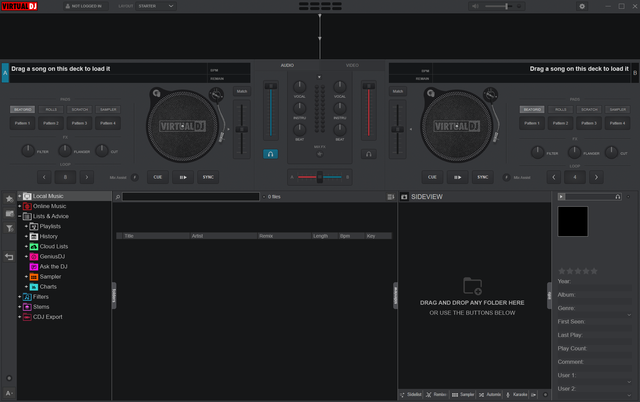Click Pattern 1 pad on deck A
This screenshot has width=640, height=402.
click(22, 123)
